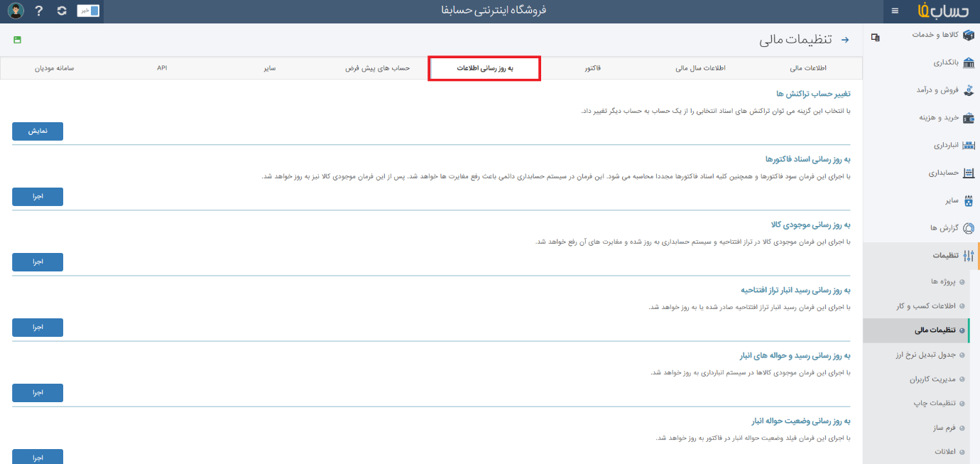Collapse the تنظیمات sidebar section
Viewport: 980px width, 464px height.
click(922, 256)
